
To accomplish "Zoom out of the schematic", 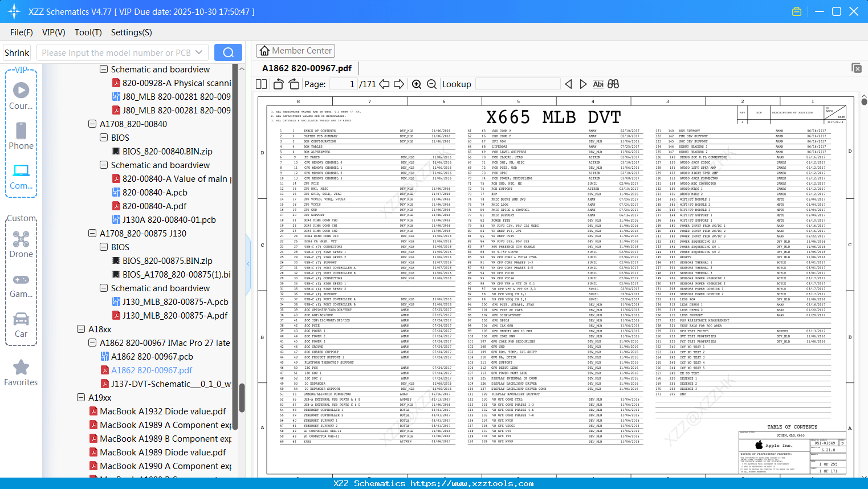I will point(431,84).
